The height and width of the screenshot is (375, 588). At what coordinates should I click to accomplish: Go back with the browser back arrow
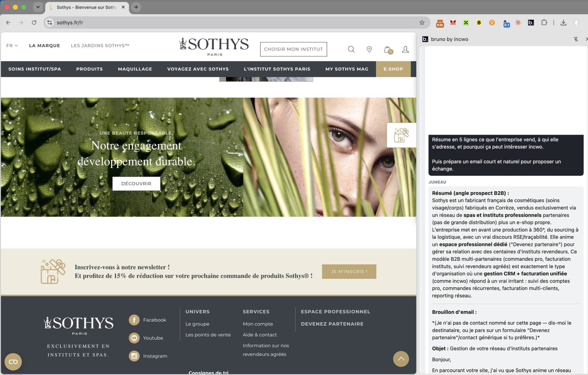pyautogui.click(x=8, y=22)
